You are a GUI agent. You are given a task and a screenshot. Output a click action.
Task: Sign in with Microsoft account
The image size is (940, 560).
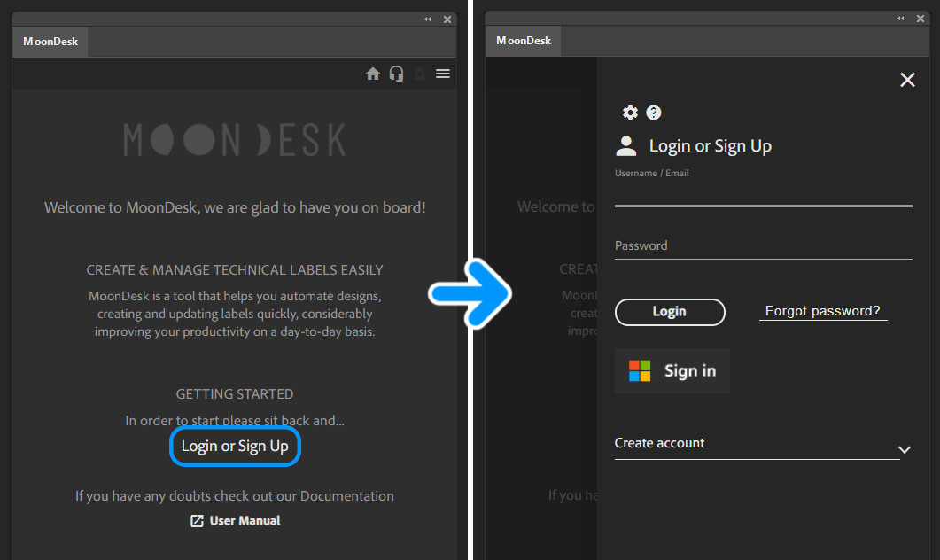click(672, 370)
